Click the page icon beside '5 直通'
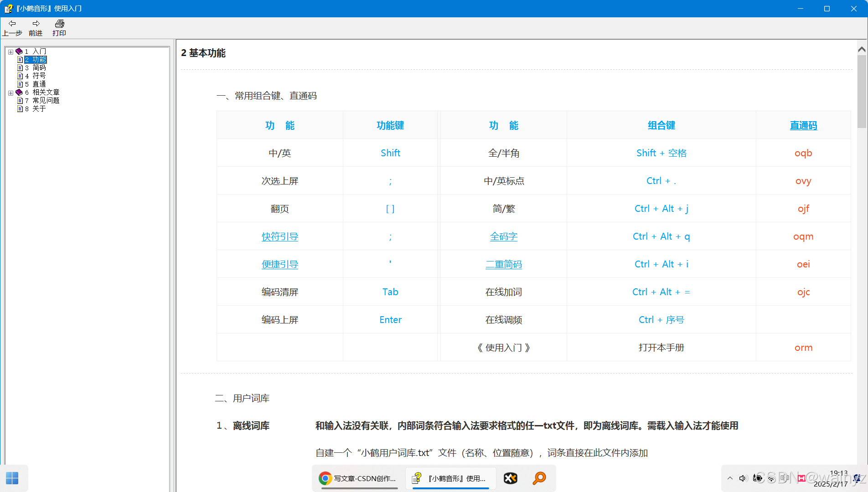 click(20, 84)
